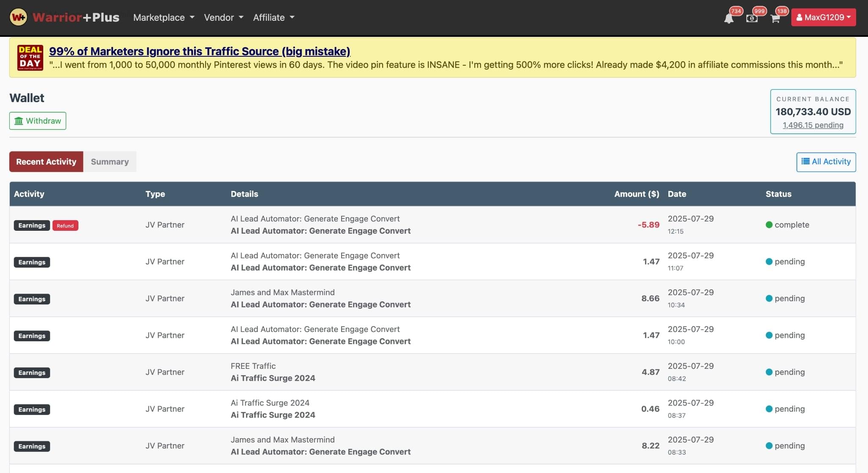Click the FREE Traffic detail text
This screenshot has height=473, width=868.
click(x=253, y=366)
